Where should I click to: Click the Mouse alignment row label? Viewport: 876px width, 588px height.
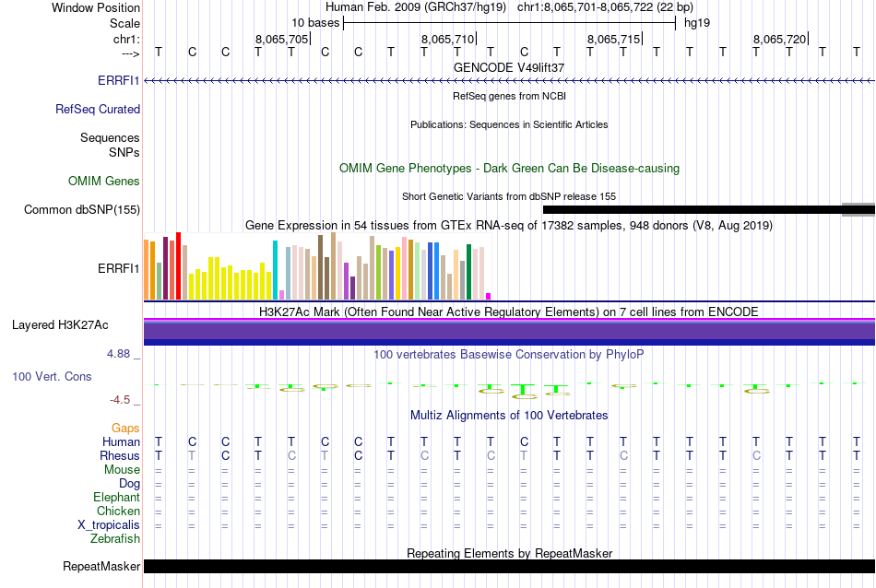click(x=122, y=470)
